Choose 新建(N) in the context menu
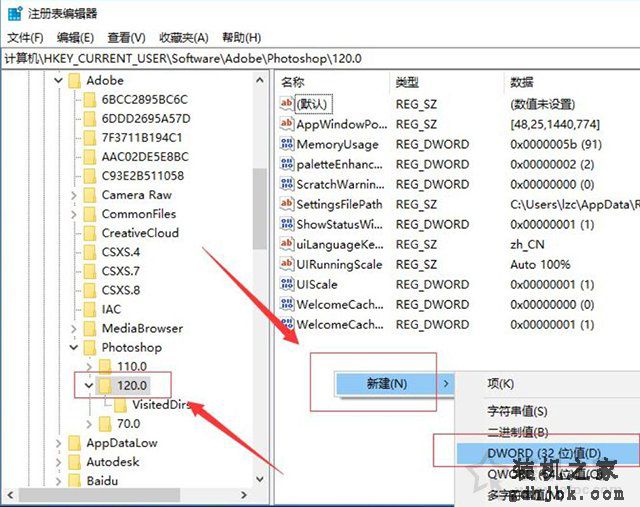 click(395, 384)
